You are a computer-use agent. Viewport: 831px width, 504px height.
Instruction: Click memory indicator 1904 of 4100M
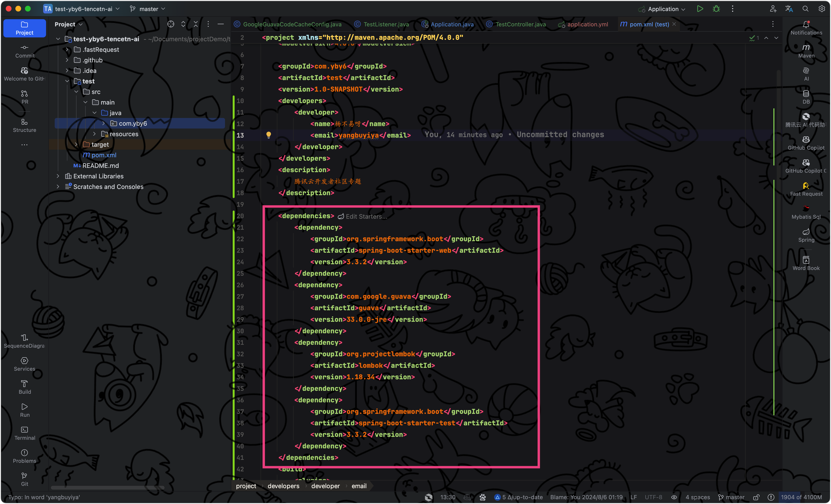click(801, 497)
